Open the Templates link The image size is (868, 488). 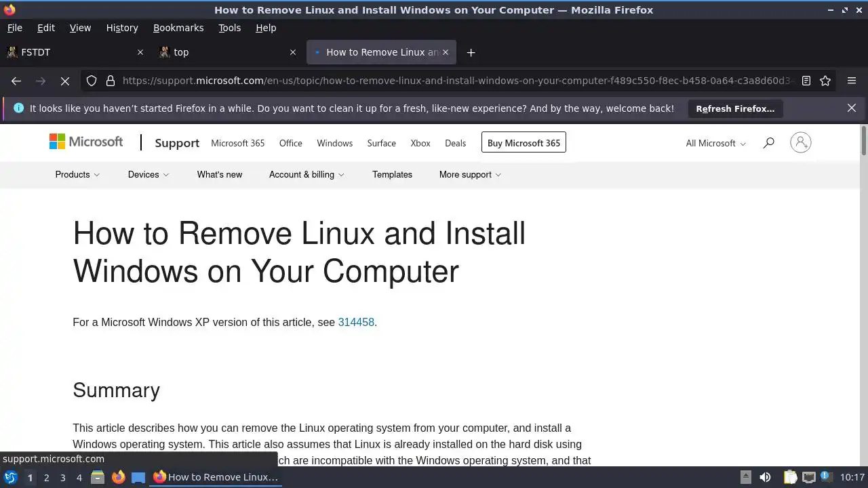click(x=392, y=174)
